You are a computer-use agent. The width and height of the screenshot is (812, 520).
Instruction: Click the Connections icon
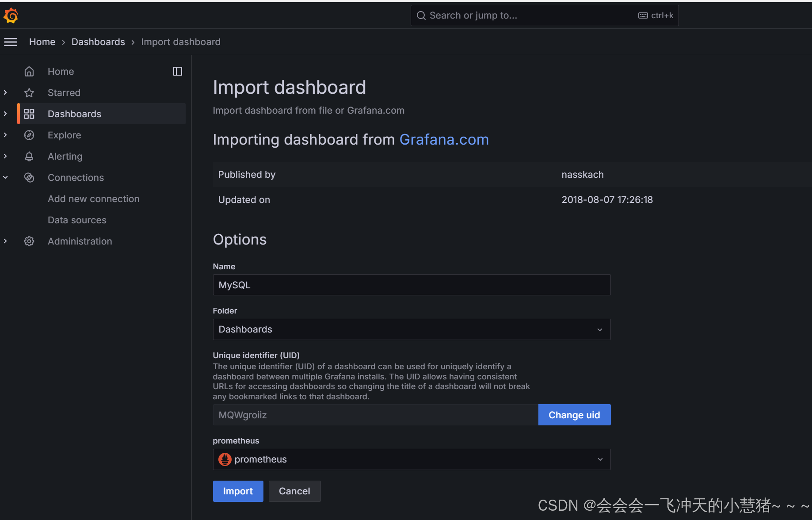(x=29, y=177)
